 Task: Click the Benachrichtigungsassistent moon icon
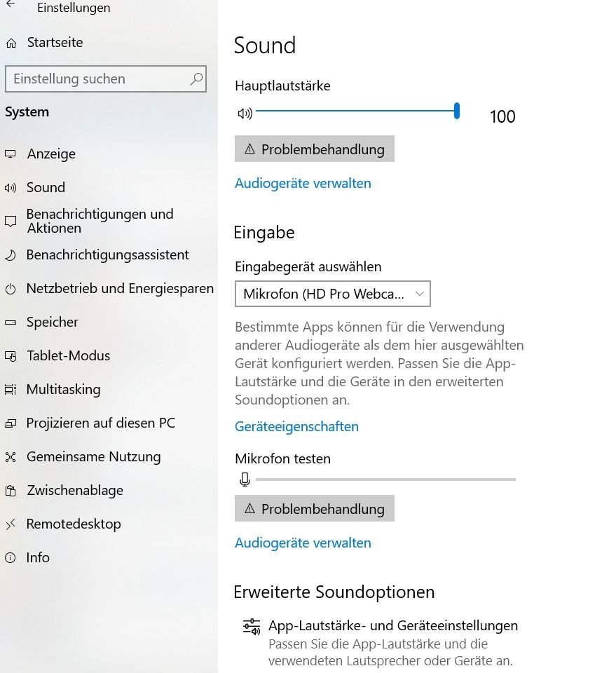pyautogui.click(x=11, y=255)
